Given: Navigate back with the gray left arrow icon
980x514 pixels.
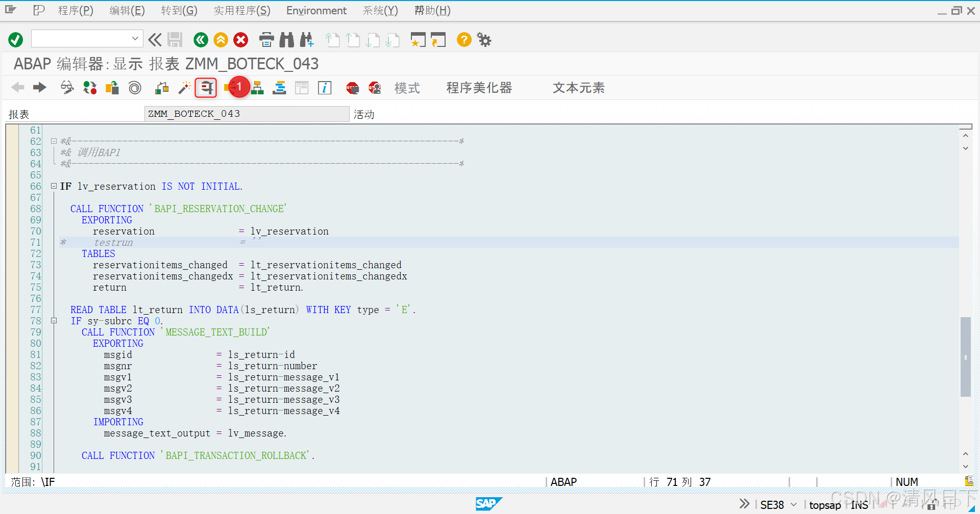Looking at the screenshot, I should click(17, 87).
